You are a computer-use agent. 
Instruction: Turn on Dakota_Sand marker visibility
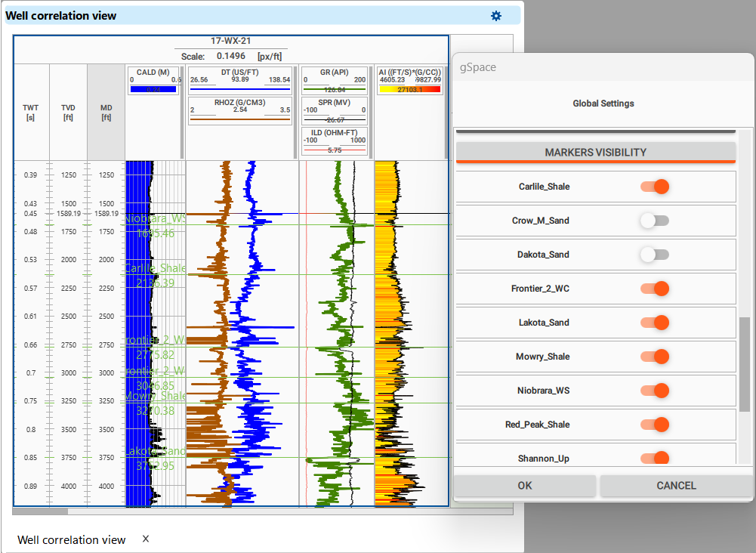pos(655,255)
